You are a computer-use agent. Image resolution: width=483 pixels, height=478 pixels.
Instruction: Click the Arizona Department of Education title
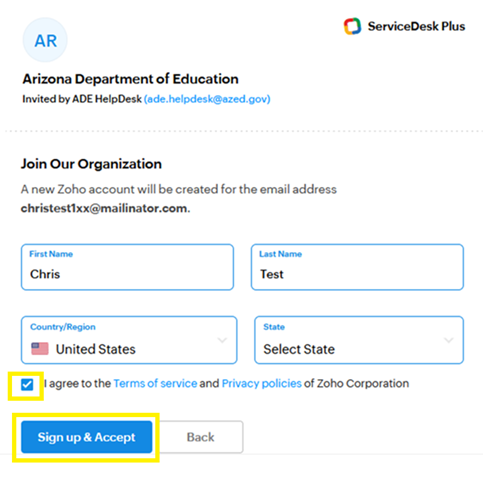click(130, 79)
